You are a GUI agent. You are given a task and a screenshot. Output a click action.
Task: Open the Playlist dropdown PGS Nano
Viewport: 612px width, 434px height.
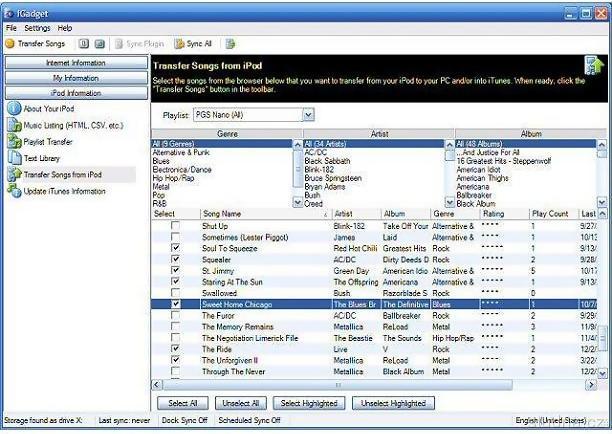pyautogui.click(x=244, y=115)
